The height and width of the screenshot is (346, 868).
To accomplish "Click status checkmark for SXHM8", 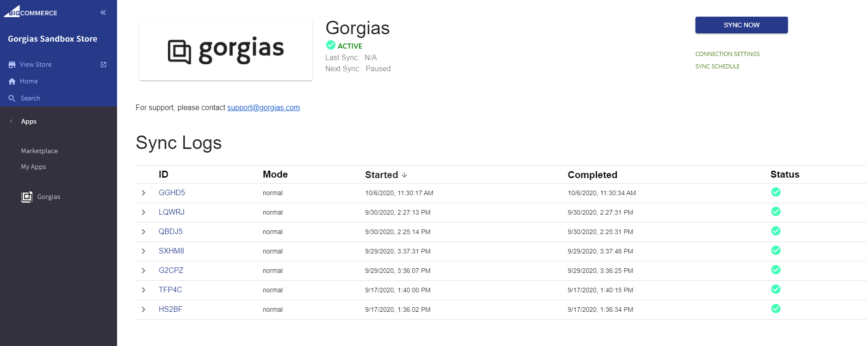I will coord(776,250).
